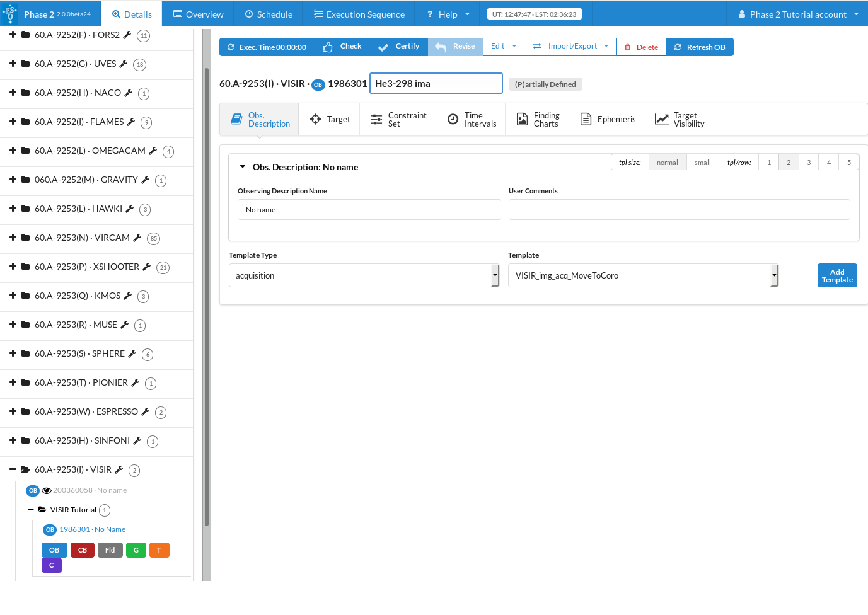Collapse the Obs. Description section triangle
Viewport: 868px width, 615px height.
243,167
